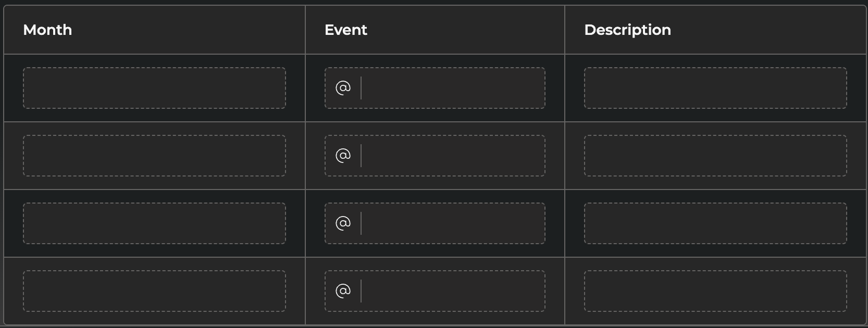Select the Description field in third row
The height and width of the screenshot is (328, 868).
point(715,223)
